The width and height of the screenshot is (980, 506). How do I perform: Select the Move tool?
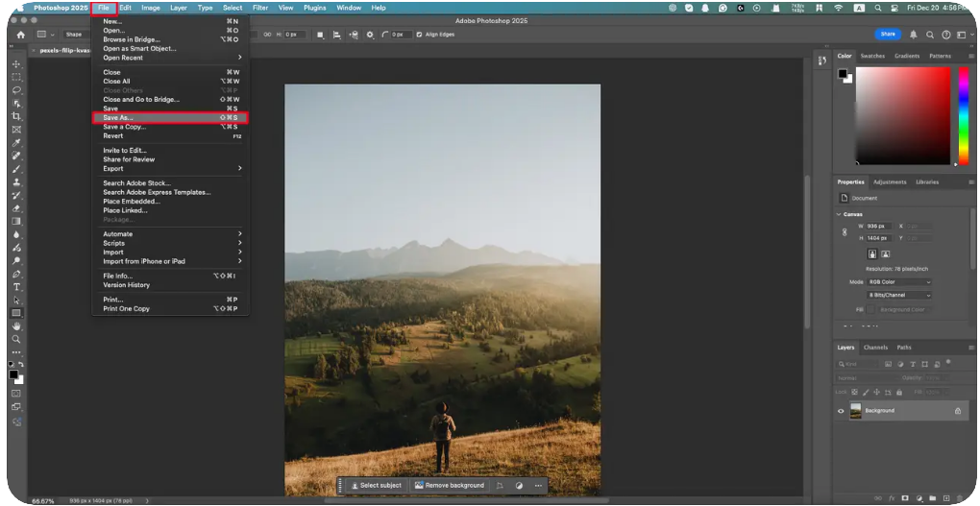click(x=16, y=64)
